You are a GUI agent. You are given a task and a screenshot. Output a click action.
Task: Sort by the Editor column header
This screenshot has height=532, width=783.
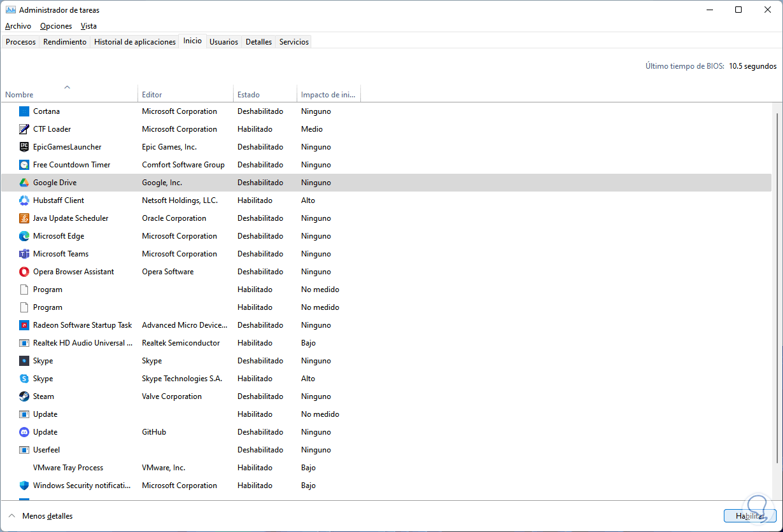185,94
